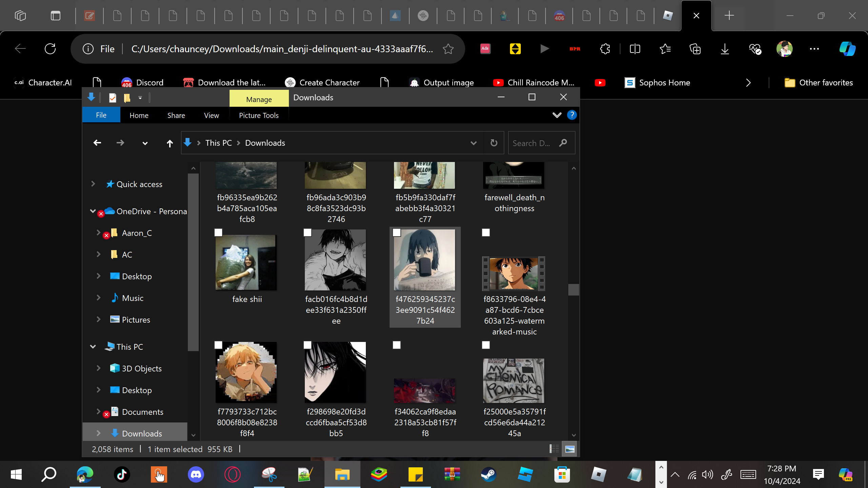Viewport: 868px width, 488px height.
Task: Toggle browser split screen
Action: click(x=635, y=49)
